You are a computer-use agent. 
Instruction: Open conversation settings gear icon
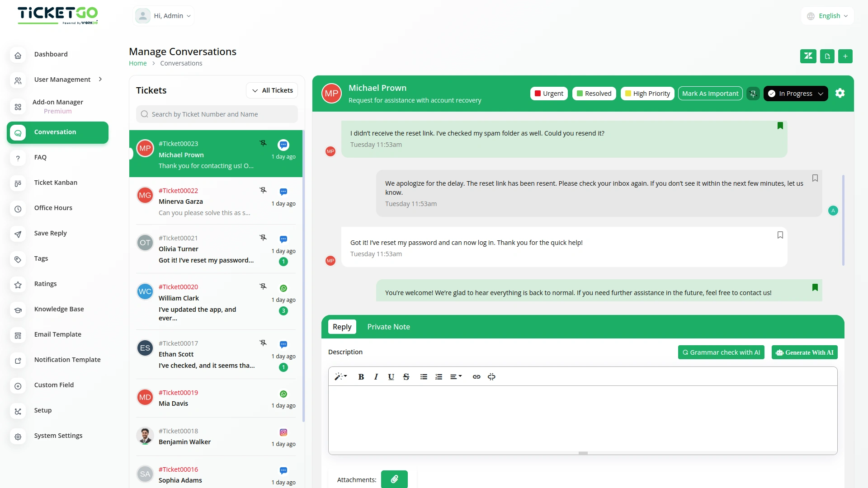click(x=840, y=93)
